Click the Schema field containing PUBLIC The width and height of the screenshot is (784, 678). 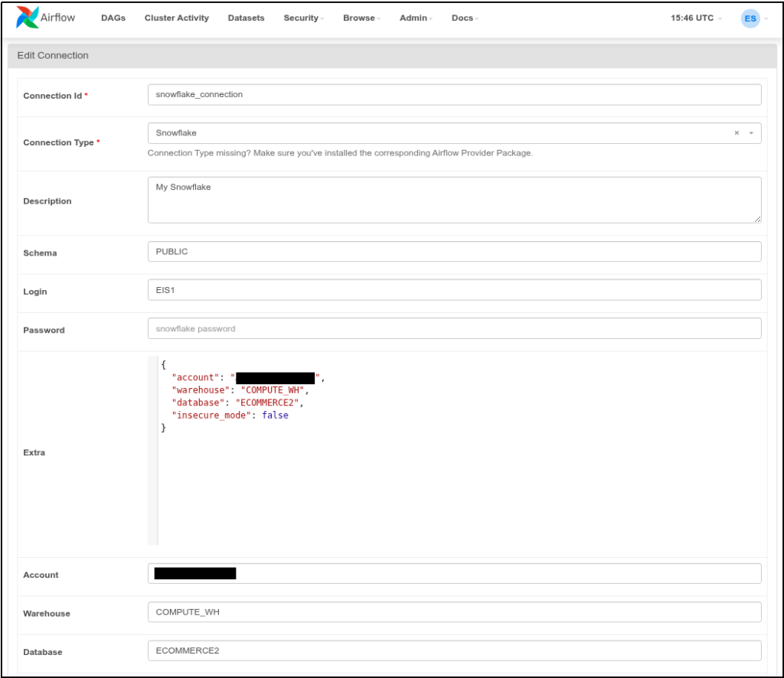(455, 251)
